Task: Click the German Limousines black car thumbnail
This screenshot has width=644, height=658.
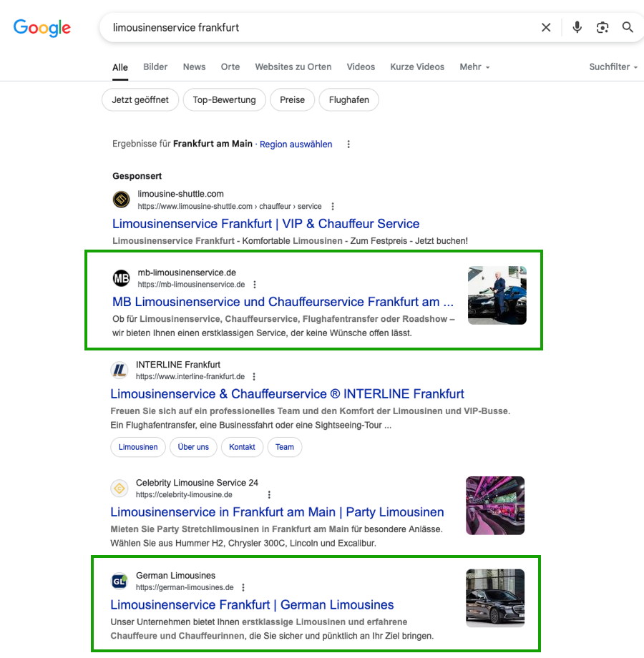Action: pyautogui.click(x=495, y=598)
